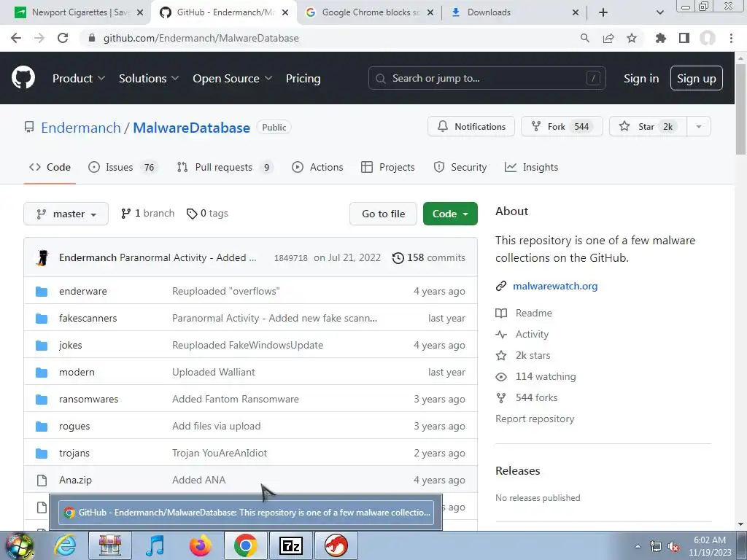
Task: Click the share page icon
Action: tap(608, 38)
